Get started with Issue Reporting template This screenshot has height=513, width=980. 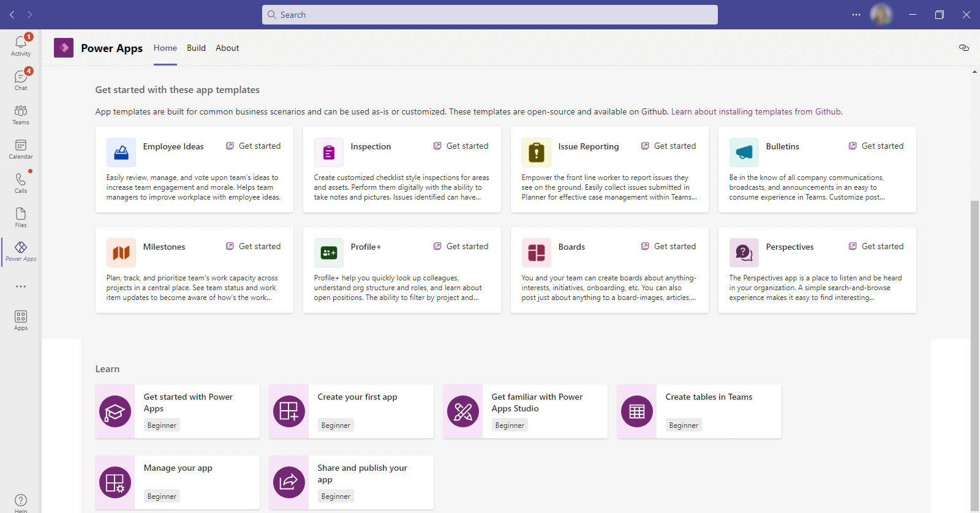[669, 146]
